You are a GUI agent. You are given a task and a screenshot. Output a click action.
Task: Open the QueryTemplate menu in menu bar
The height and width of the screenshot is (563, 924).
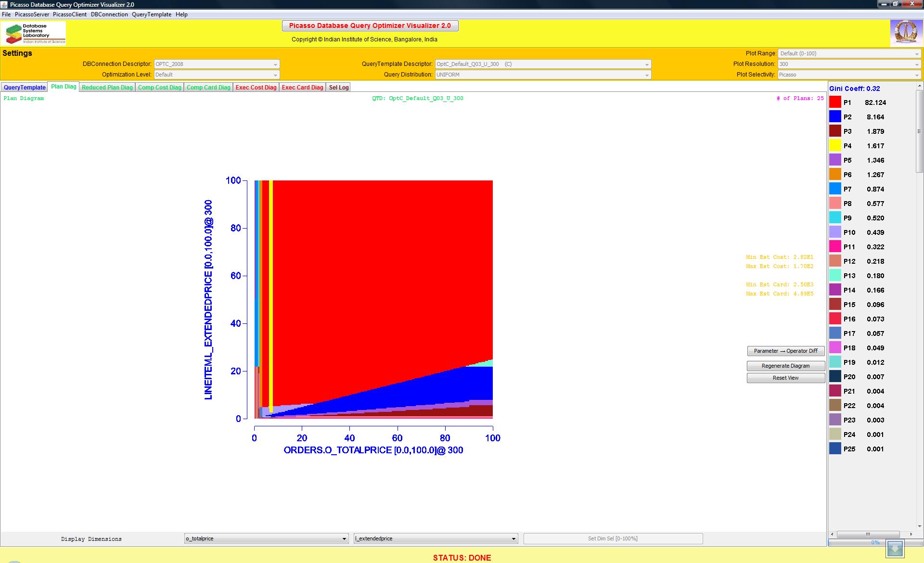152,14
